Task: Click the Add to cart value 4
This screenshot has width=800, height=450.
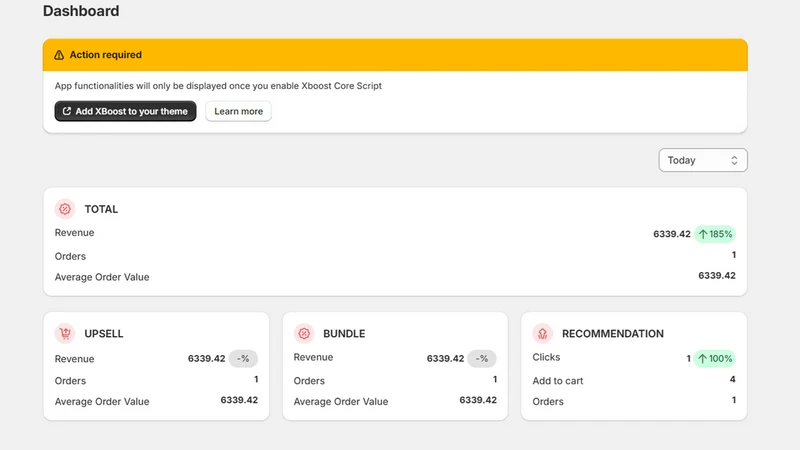Action: [x=733, y=379]
